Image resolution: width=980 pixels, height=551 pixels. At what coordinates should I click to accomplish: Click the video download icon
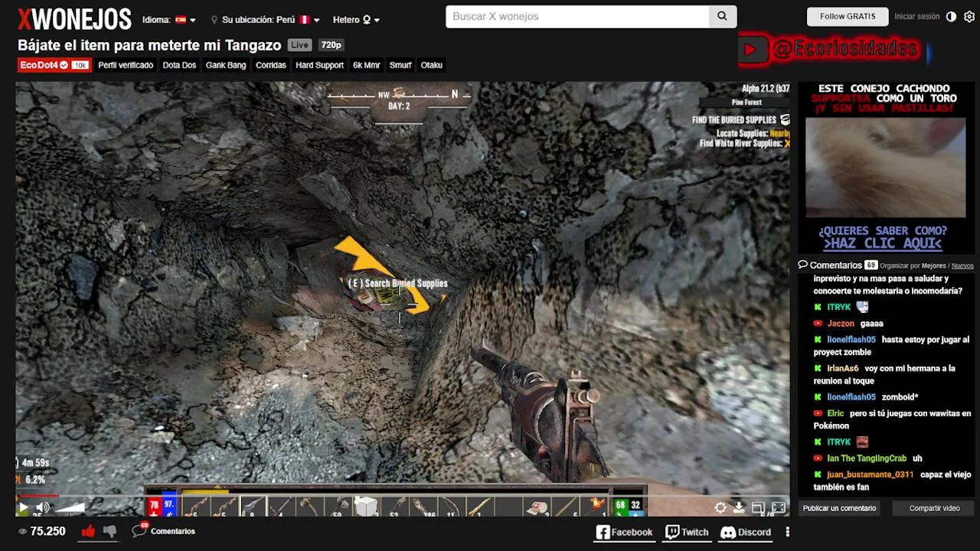(x=739, y=507)
